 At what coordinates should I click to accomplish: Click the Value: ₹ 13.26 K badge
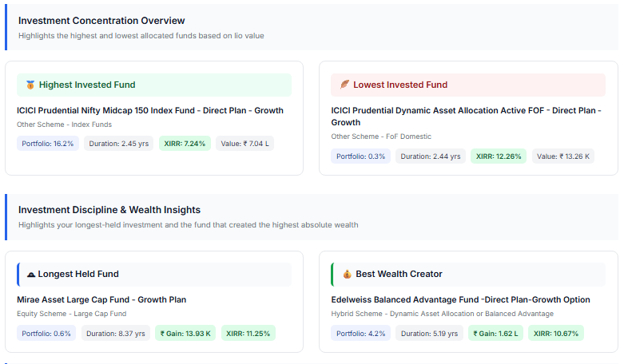[562, 156]
